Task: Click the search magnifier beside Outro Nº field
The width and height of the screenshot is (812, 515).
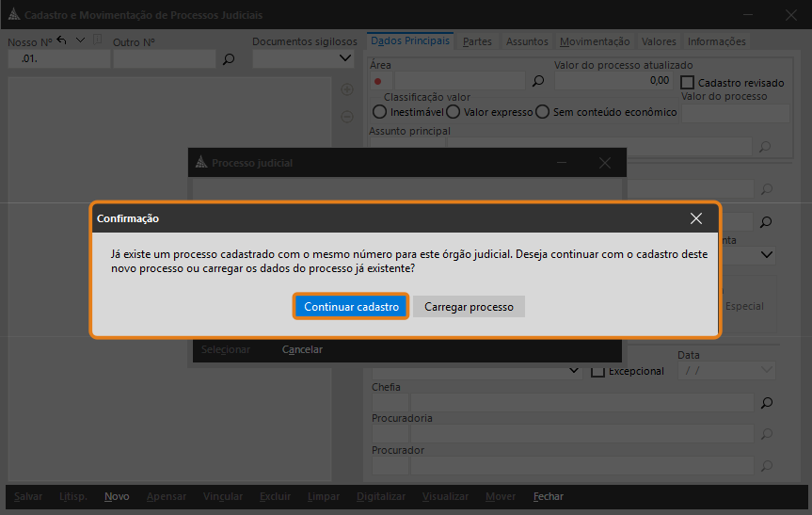Action: click(x=229, y=59)
